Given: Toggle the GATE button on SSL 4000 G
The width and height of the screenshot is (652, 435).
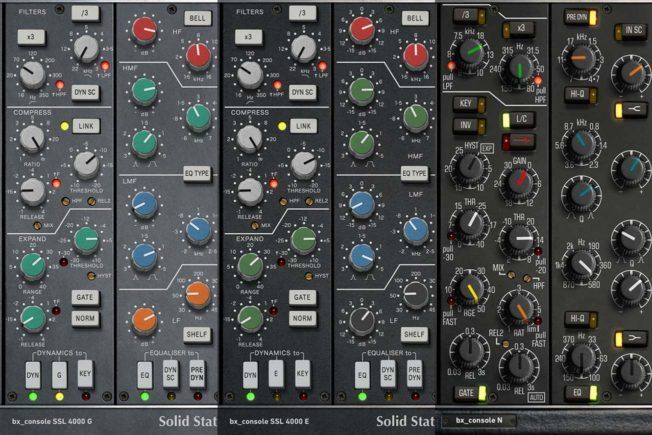Looking at the screenshot, I should click(85, 297).
